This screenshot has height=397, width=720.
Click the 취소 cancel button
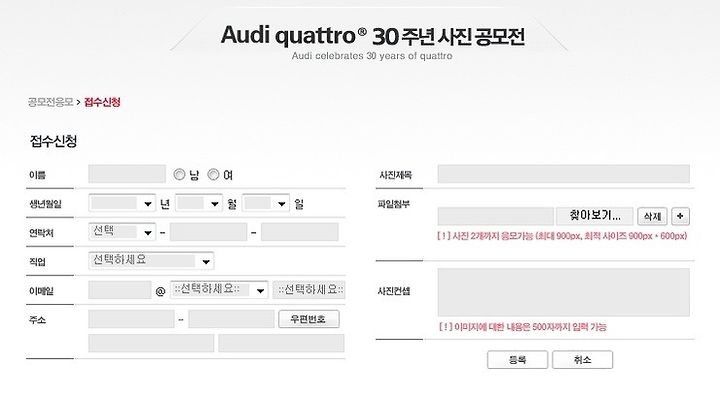pos(582,360)
